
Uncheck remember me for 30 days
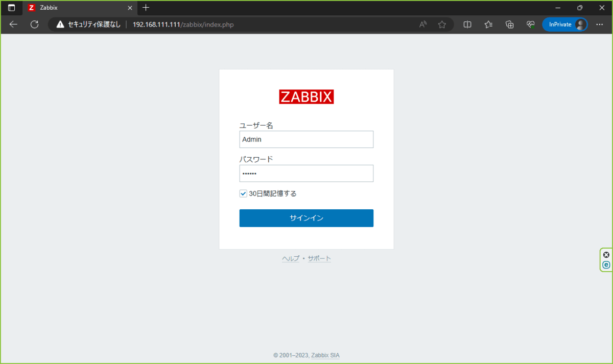point(243,193)
